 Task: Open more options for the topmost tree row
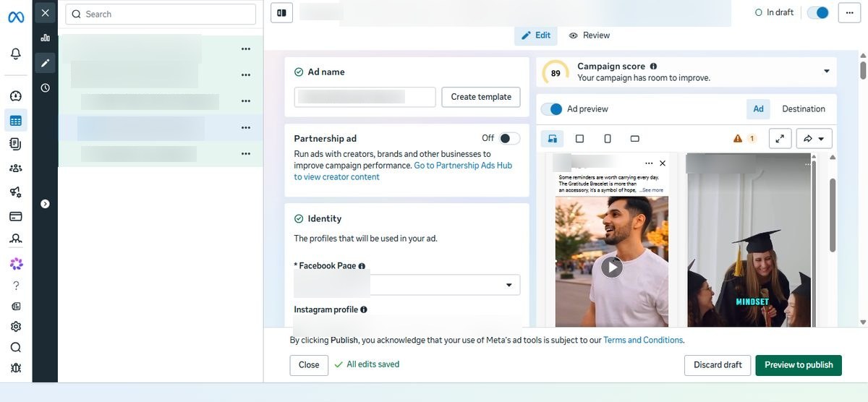[x=246, y=48]
